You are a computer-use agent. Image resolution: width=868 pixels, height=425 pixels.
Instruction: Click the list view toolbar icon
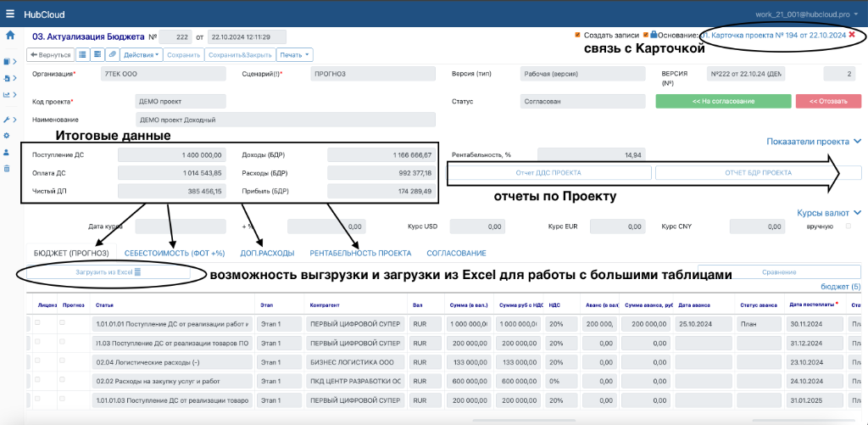(82, 55)
